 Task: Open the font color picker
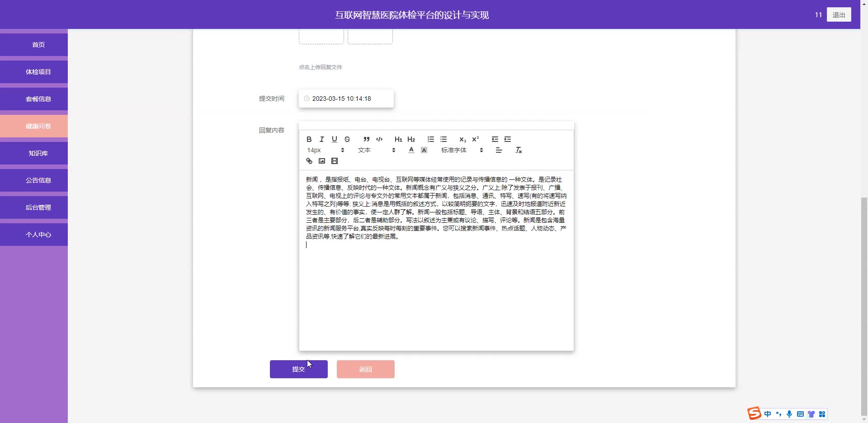coord(411,150)
